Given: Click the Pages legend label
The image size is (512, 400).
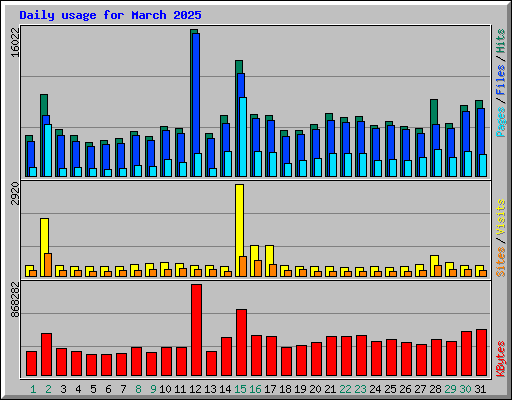Looking at the screenshot, I should [500, 122].
